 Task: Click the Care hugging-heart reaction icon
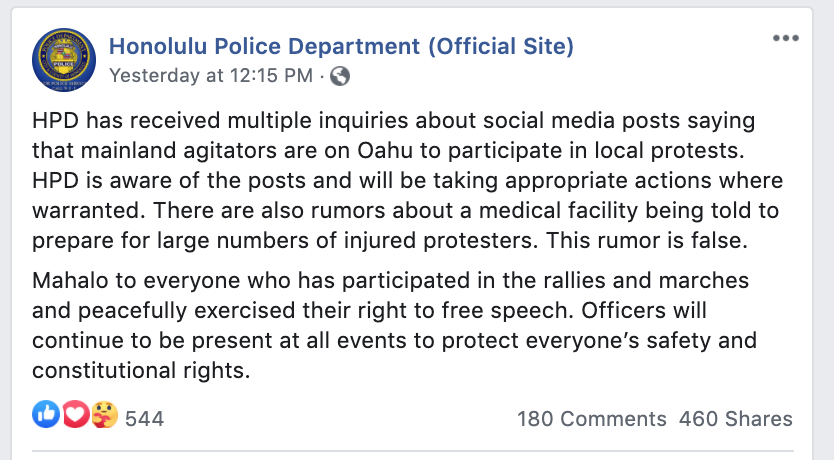[104, 414]
